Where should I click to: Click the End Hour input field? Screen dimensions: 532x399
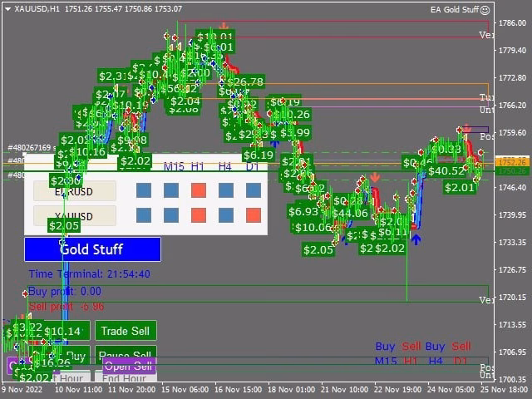point(126,377)
